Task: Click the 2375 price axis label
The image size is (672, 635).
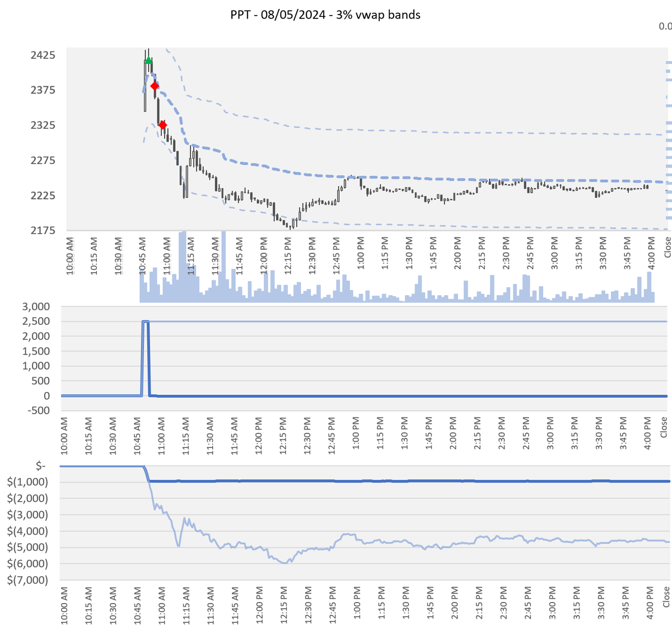Action: tap(43, 90)
